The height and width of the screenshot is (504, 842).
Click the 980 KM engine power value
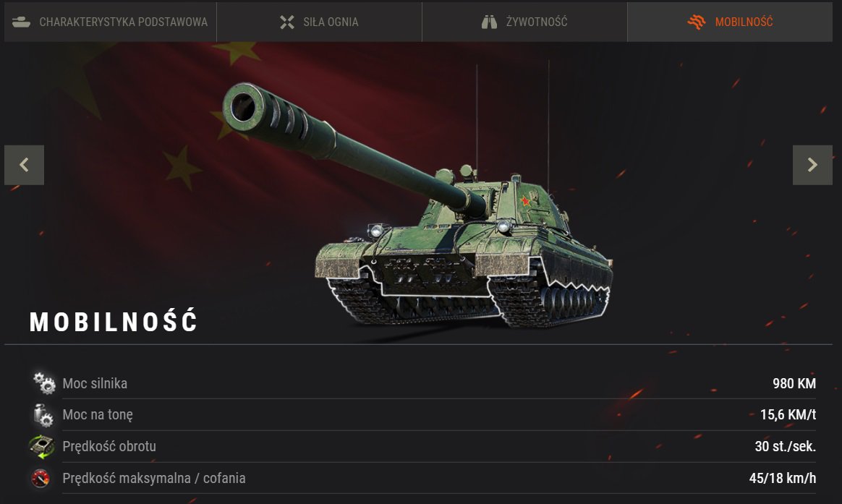pyautogui.click(x=794, y=383)
